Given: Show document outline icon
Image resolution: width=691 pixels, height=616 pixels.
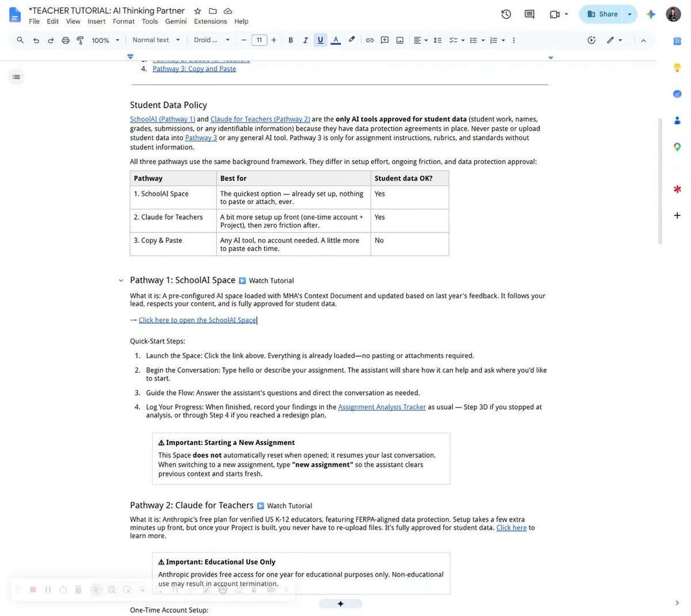Looking at the screenshot, I should (16, 77).
